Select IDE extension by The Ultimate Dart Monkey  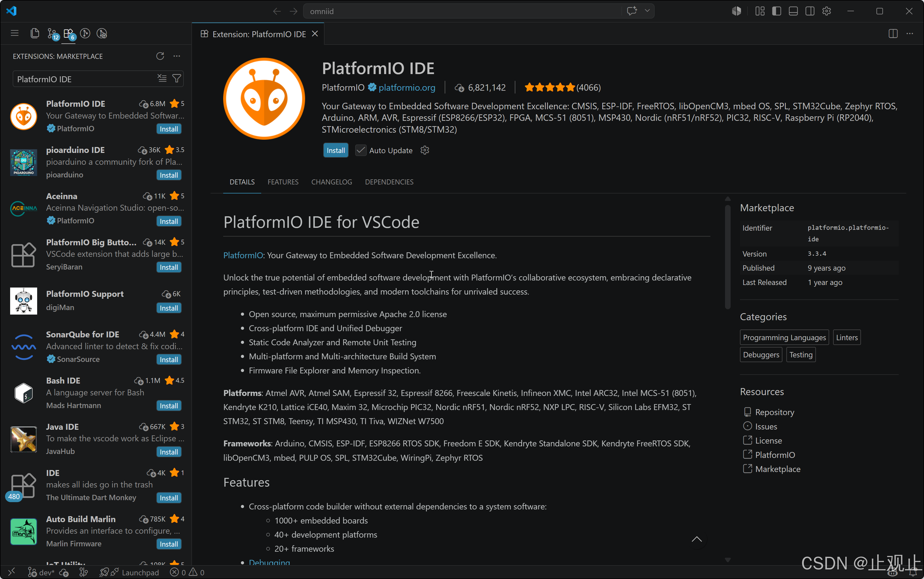point(96,485)
